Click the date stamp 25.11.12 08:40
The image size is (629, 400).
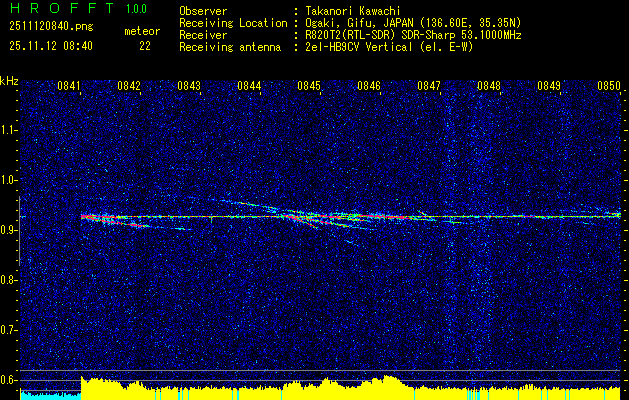point(51,46)
